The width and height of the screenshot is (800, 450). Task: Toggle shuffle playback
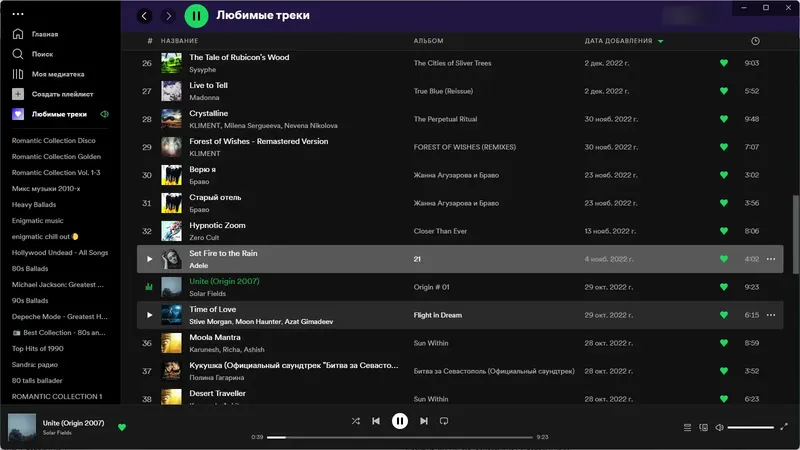tap(356, 421)
